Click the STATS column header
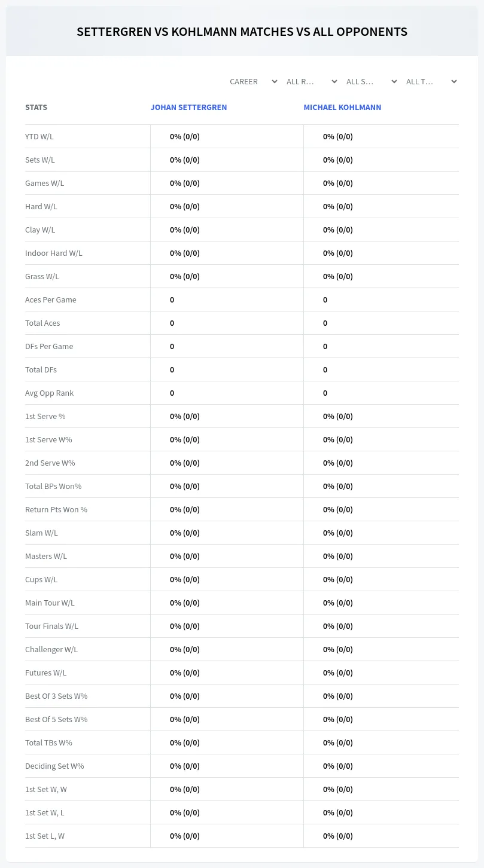Screen dimensions: 484x868 pos(36,108)
